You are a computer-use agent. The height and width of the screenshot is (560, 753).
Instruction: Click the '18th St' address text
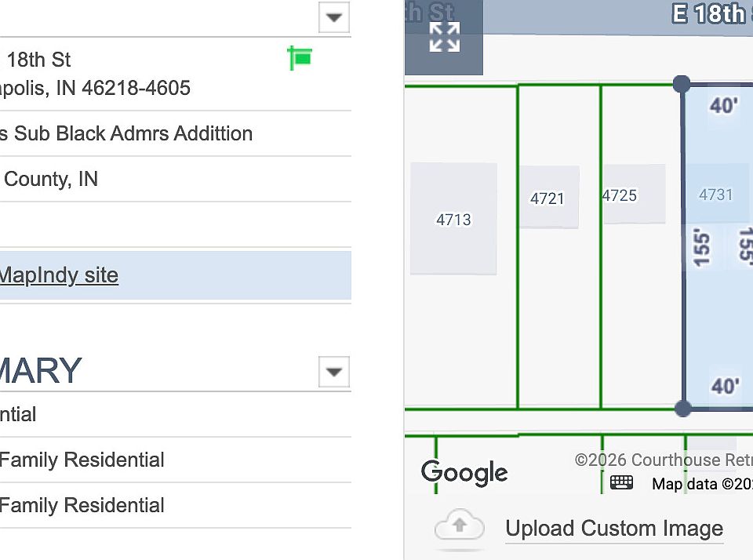38,60
